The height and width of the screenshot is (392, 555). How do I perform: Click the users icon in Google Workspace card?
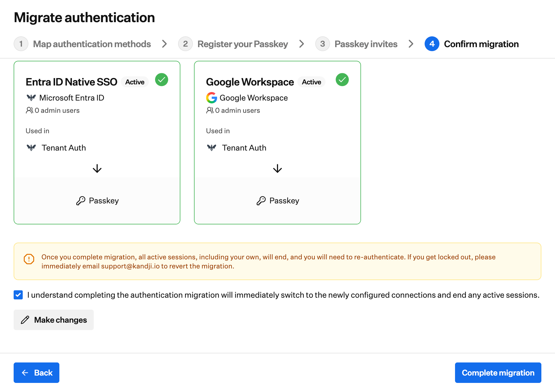click(x=210, y=110)
